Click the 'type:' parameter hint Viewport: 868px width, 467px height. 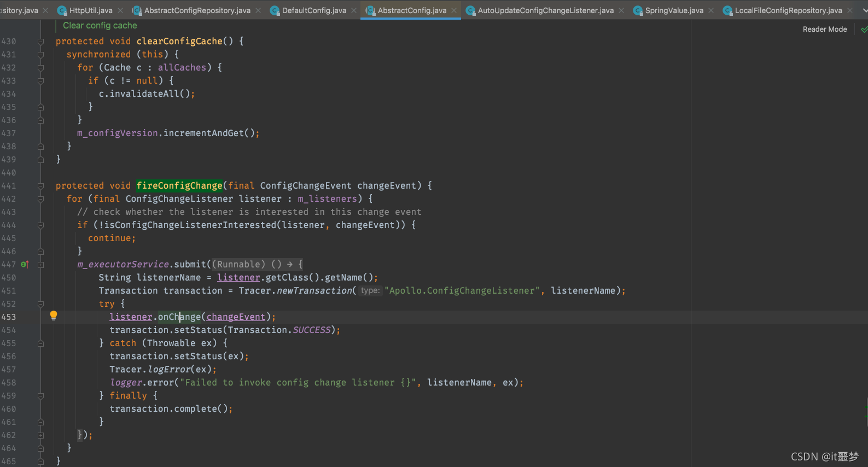370,291
